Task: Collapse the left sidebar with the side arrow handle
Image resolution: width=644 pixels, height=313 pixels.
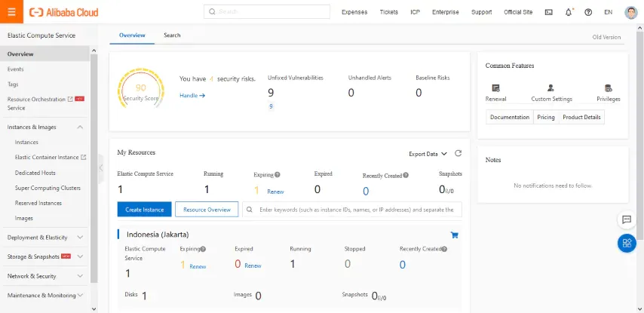Action: [x=101, y=167]
